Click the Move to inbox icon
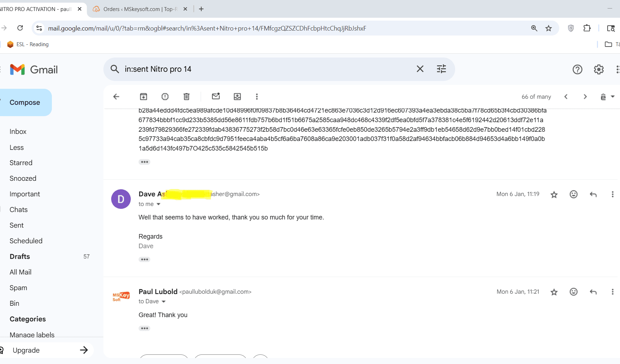The image size is (620, 364). click(x=237, y=97)
